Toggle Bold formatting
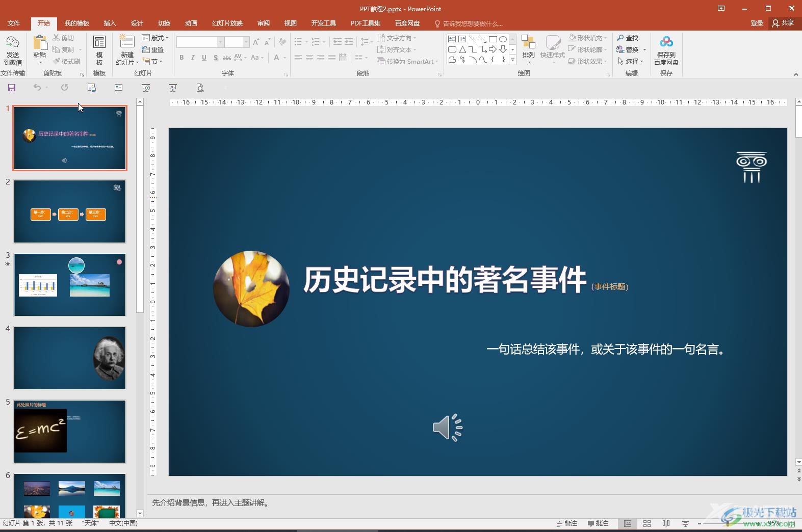Screen dimensions: 802x532 coord(182,58)
